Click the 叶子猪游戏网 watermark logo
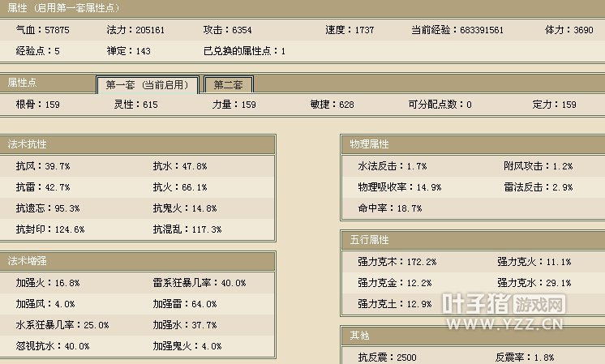This screenshot has height=364, width=605. tap(503, 303)
